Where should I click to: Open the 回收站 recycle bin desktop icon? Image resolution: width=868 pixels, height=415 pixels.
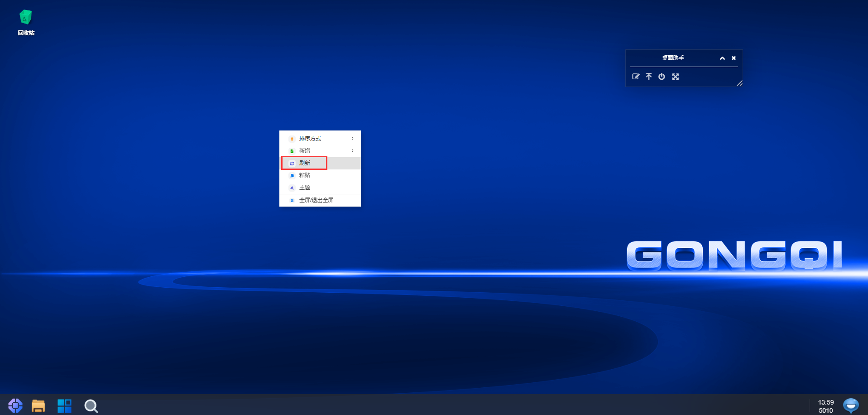(26, 23)
